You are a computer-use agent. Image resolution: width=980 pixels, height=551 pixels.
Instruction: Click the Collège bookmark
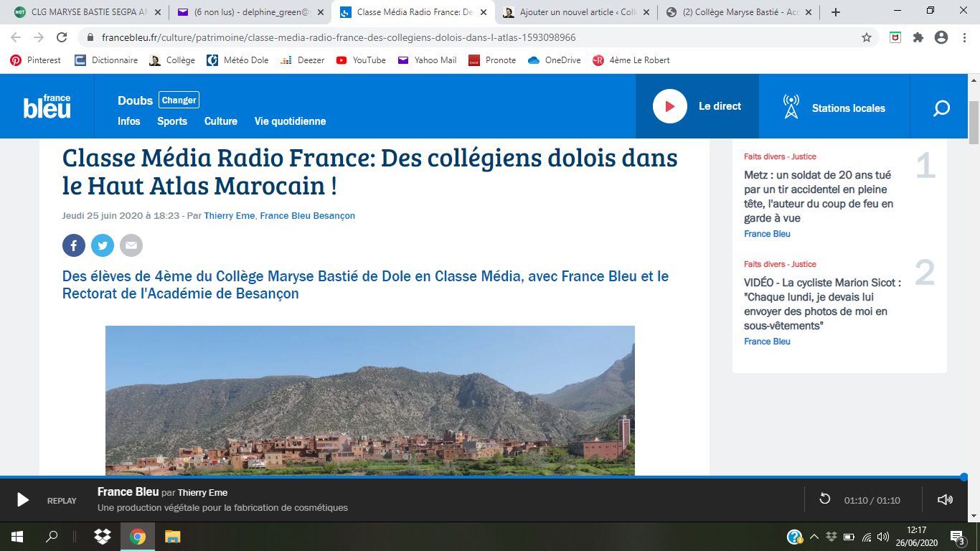click(172, 60)
